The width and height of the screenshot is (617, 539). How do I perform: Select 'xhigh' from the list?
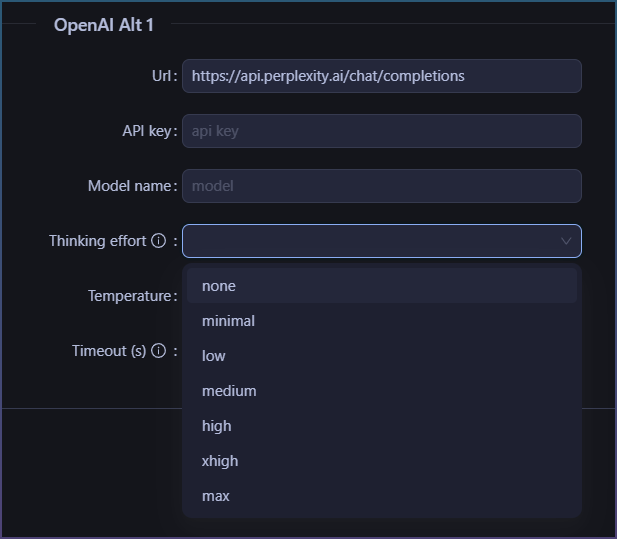[382, 461]
